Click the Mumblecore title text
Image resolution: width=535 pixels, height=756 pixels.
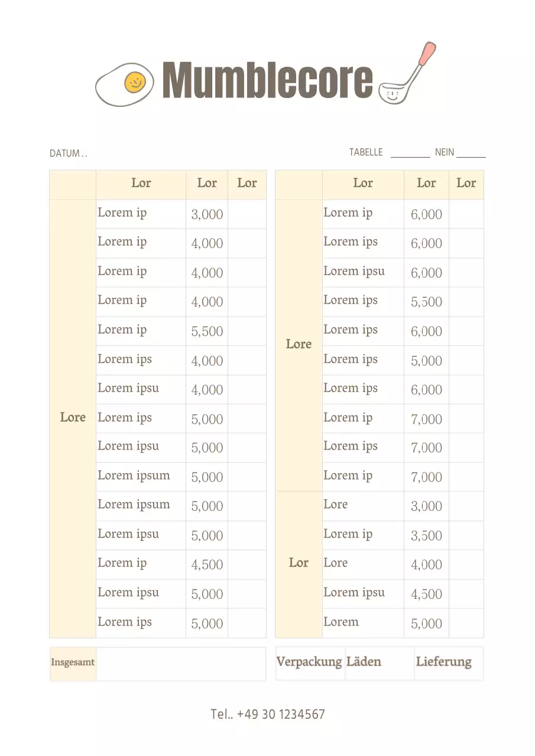[267, 80]
